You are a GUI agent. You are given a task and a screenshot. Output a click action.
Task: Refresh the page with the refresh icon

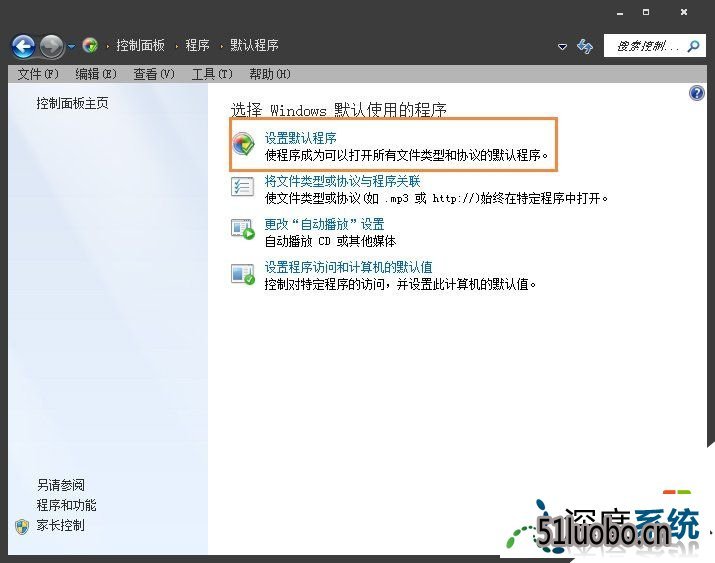point(585,46)
